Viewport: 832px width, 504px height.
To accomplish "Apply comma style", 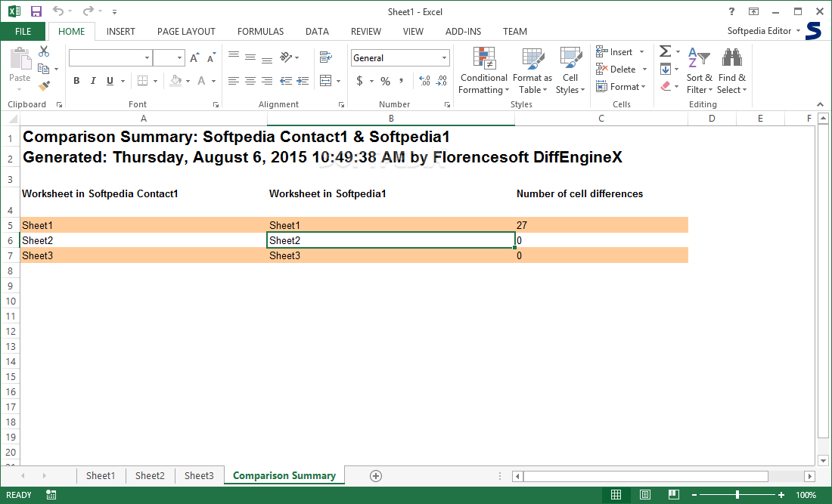I will (402, 81).
